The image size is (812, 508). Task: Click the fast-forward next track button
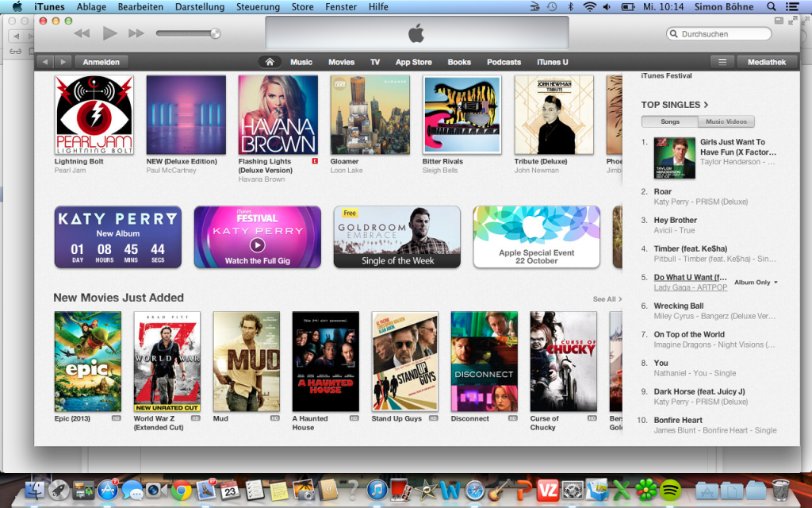pyautogui.click(x=136, y=33)
